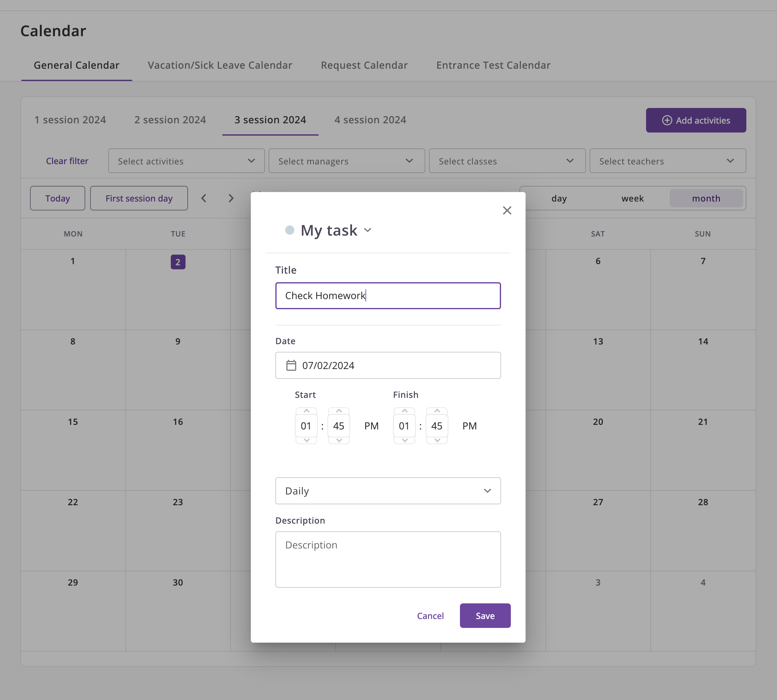Increase start hour with up arrow
777x700 pixels.
[306, 411]
